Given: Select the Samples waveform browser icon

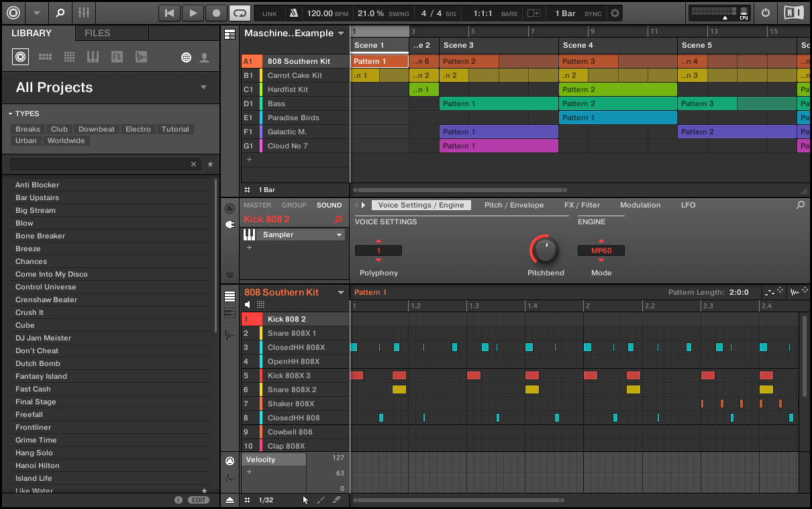Looking at the screenshot, I should (141, 57).
